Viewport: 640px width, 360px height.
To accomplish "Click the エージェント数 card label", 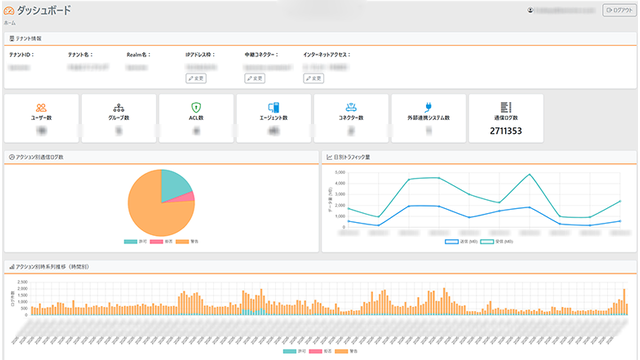I will point(273,118).
